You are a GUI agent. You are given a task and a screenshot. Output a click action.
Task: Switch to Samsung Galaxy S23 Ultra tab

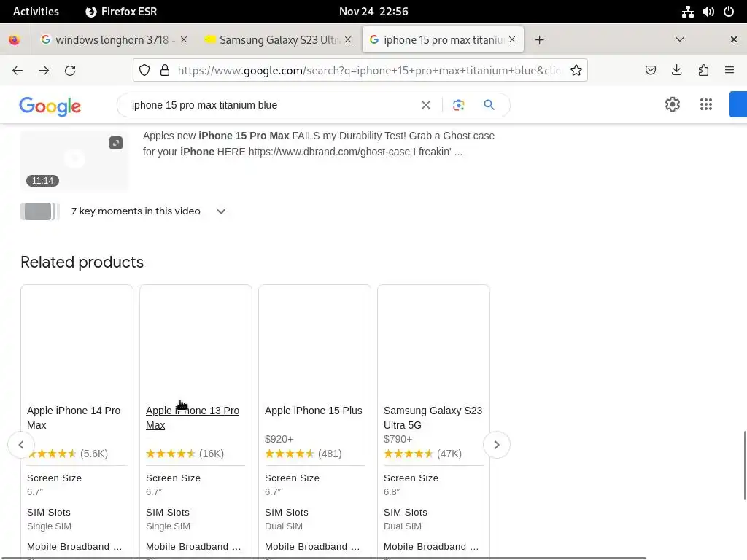[279, 40]
